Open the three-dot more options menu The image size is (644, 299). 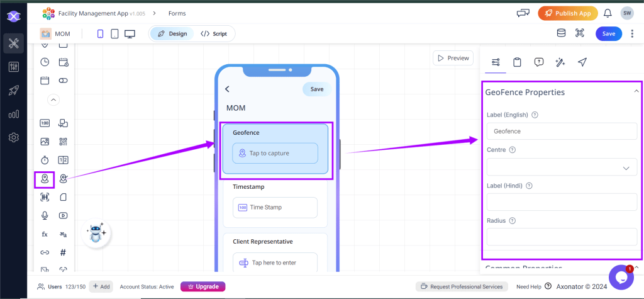point(632,34)
